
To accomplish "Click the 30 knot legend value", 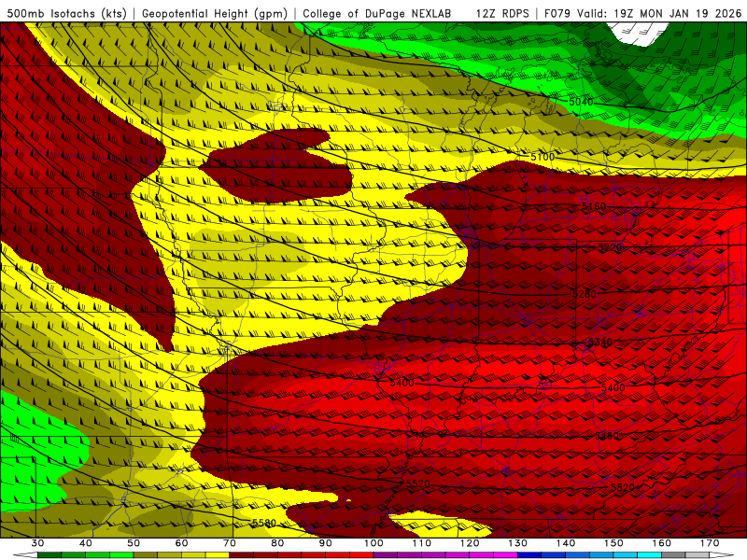I will tap(37, 543).
